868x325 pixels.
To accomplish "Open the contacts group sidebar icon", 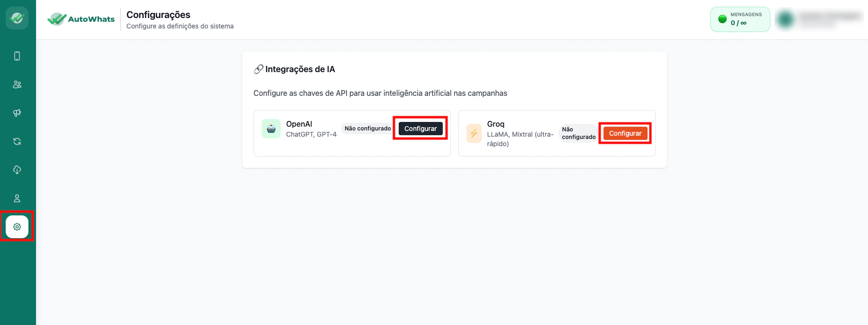I will (x=17, y=84).
